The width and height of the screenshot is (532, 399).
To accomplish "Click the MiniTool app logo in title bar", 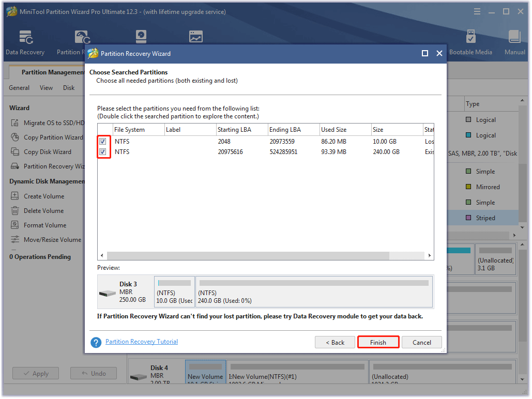I will 12,11.
